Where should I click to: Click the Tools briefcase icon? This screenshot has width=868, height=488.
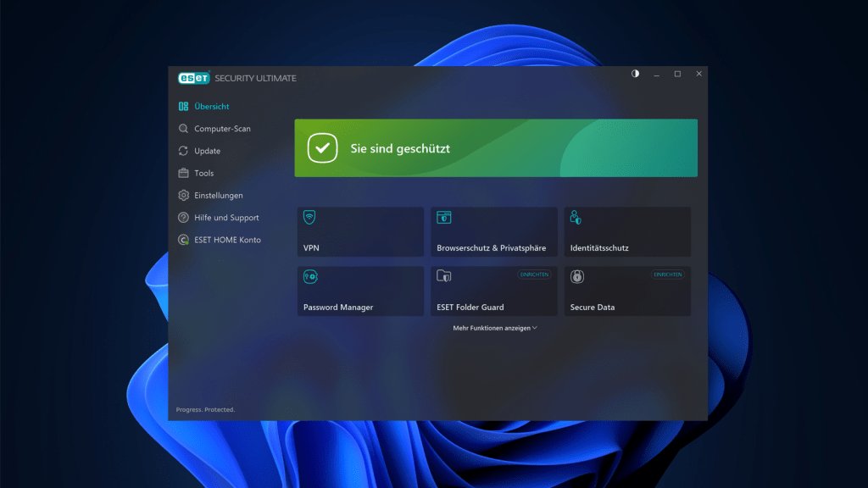tap(183, 173)
